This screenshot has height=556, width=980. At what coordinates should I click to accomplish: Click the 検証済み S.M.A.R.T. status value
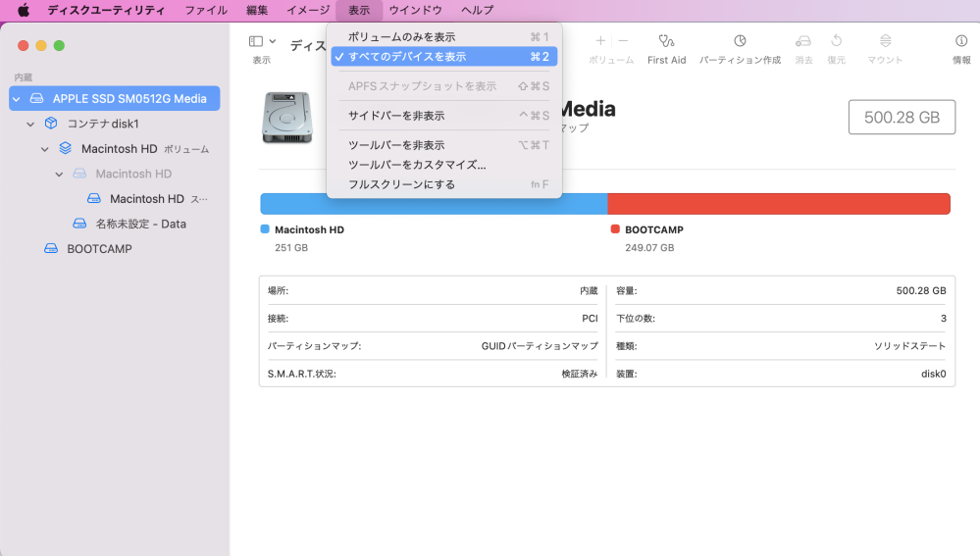coord(580,374)
